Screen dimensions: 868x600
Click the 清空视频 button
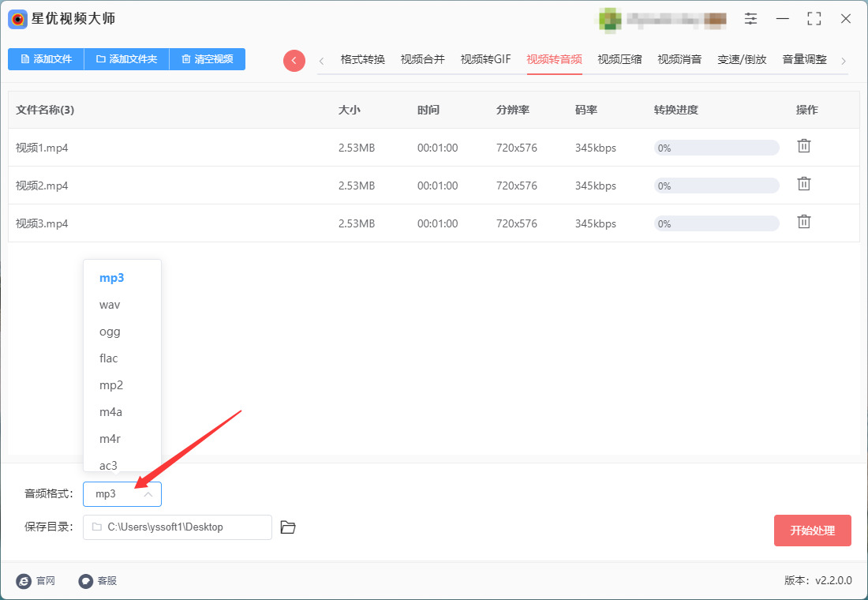pyautogui.click(x=207, y=59)
